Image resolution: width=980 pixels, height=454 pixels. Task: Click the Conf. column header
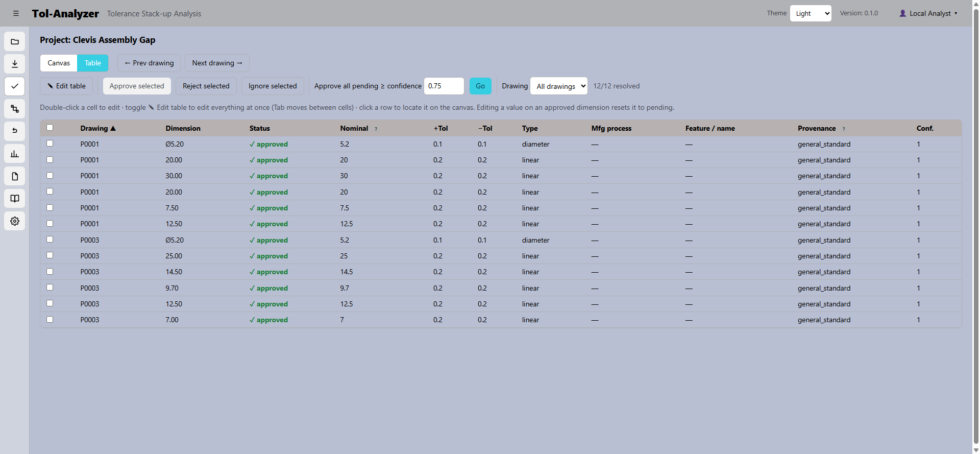click(925, 128)
